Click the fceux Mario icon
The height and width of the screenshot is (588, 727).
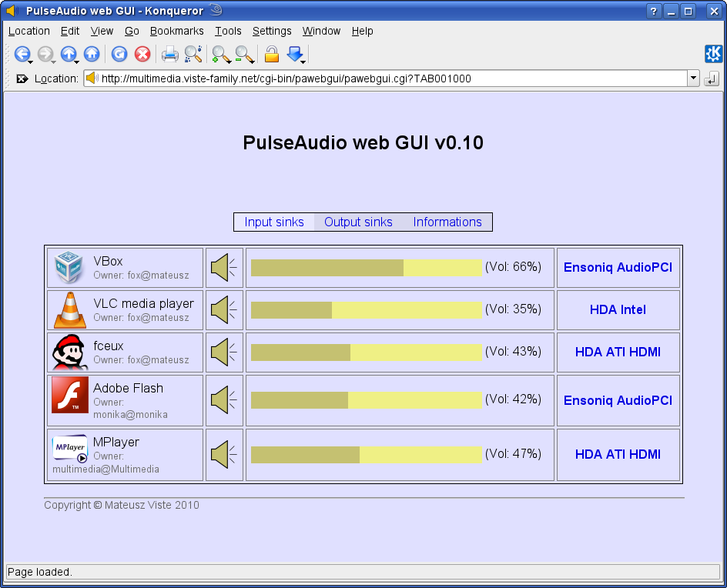click(70, 352)
